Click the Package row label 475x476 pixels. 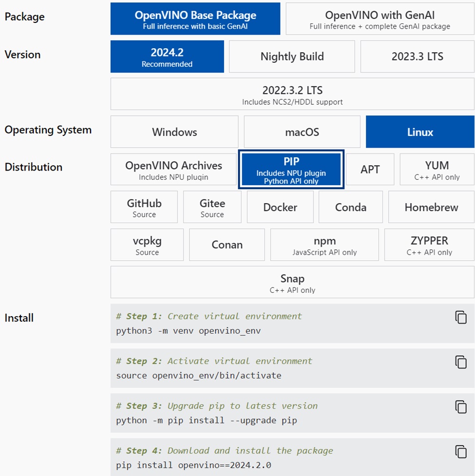[24, 17]
